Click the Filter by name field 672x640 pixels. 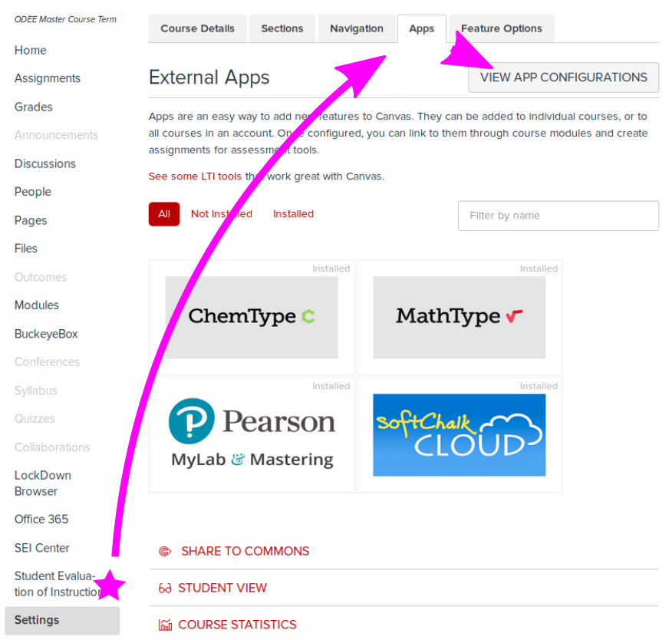(x=558, y=216)
